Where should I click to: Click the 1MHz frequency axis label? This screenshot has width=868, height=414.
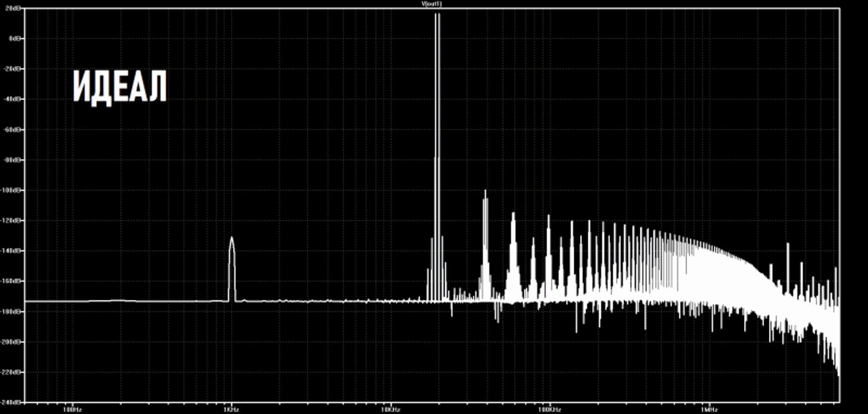coord(709,410)
